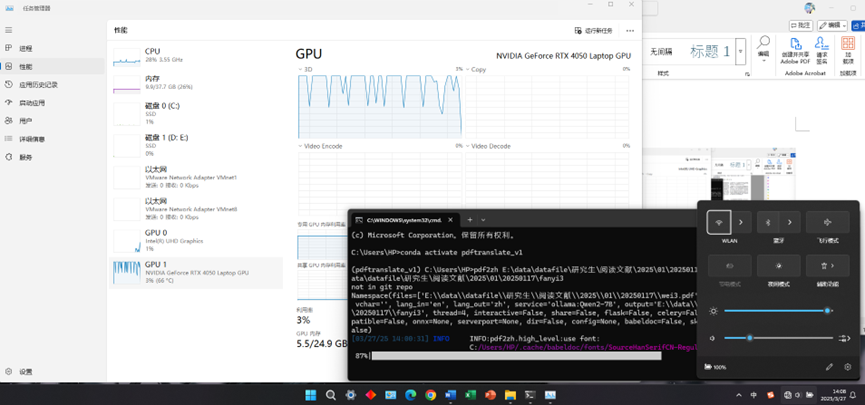The height and width of the screenshot is (405, 865).
Task: Open the 进程 (Processes) page in Task Manager
Action: (52, 48)
